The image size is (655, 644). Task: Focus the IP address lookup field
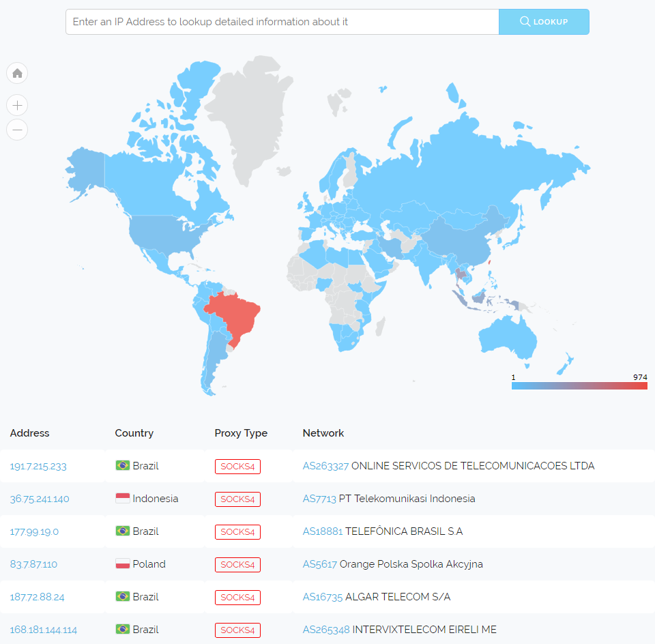point(282,22)
